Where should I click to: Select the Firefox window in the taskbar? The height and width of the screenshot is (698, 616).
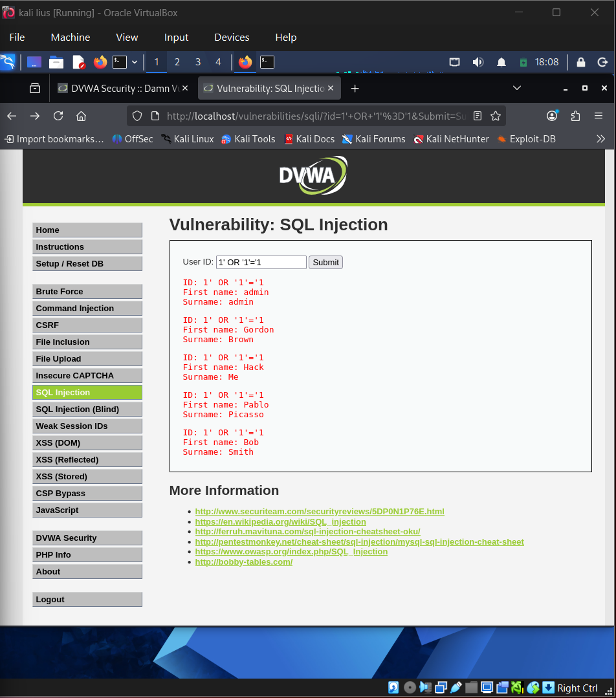tap(245, 62)
